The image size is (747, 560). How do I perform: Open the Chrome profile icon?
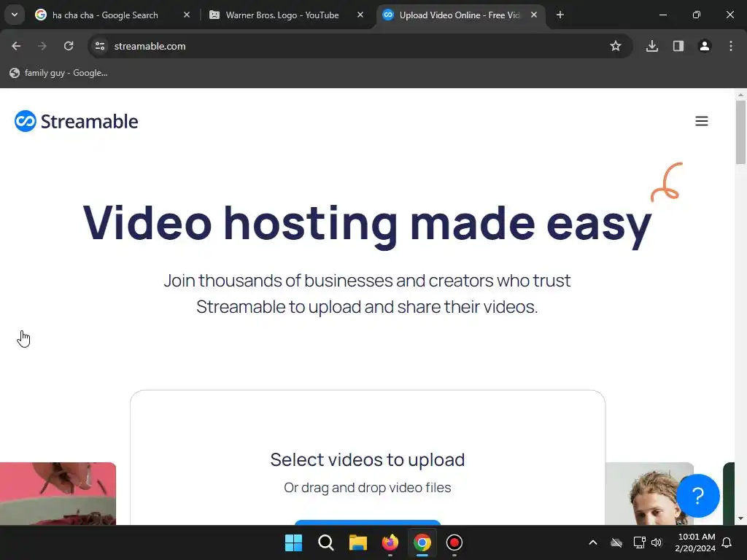705,46
